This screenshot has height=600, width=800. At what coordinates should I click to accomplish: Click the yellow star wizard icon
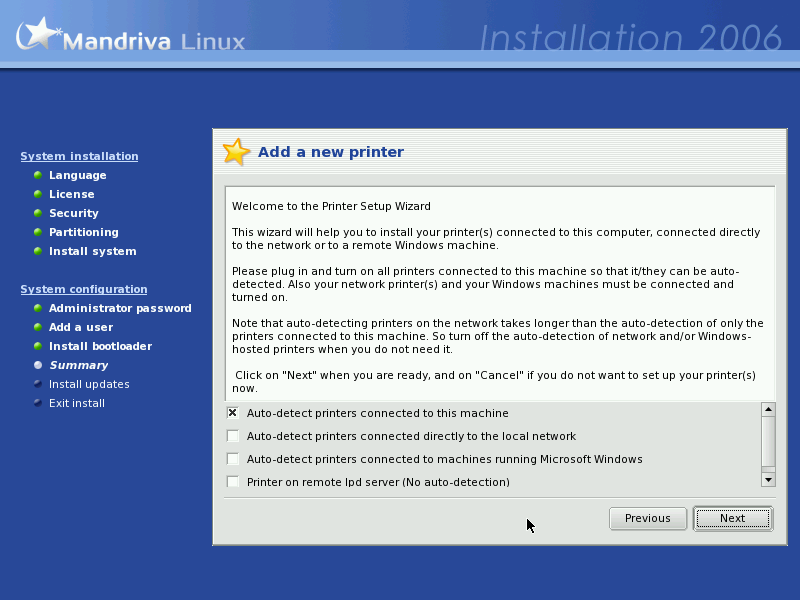point(236,152)
